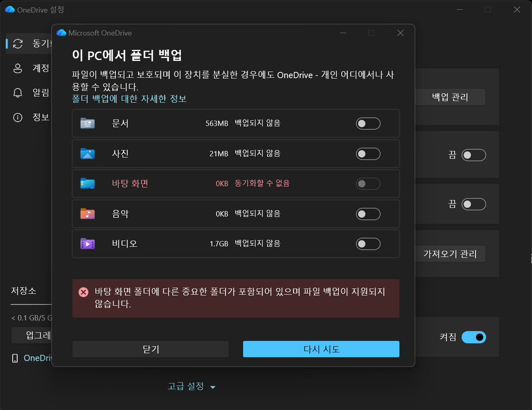Enable backup toggle for 비디오

tap(368, 244)
